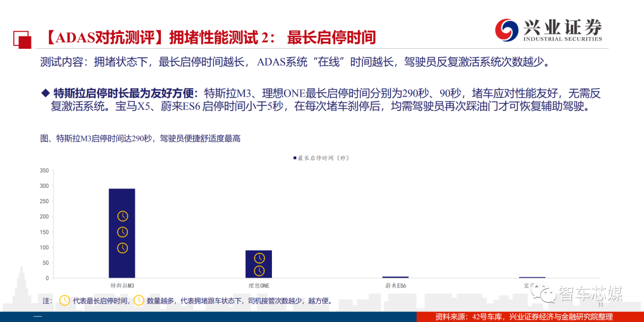Click the clock icon before 数量越多
644x322 pixels.
139,301
